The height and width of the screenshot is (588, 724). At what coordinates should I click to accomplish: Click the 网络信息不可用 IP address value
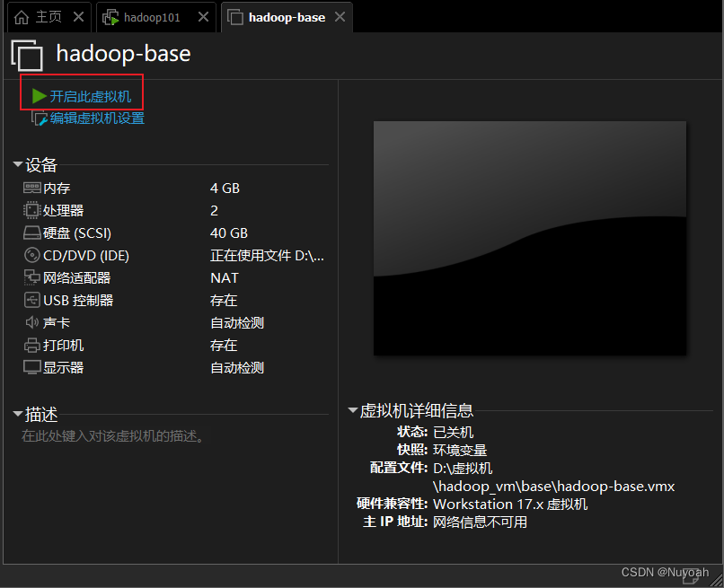coord(480,522)
